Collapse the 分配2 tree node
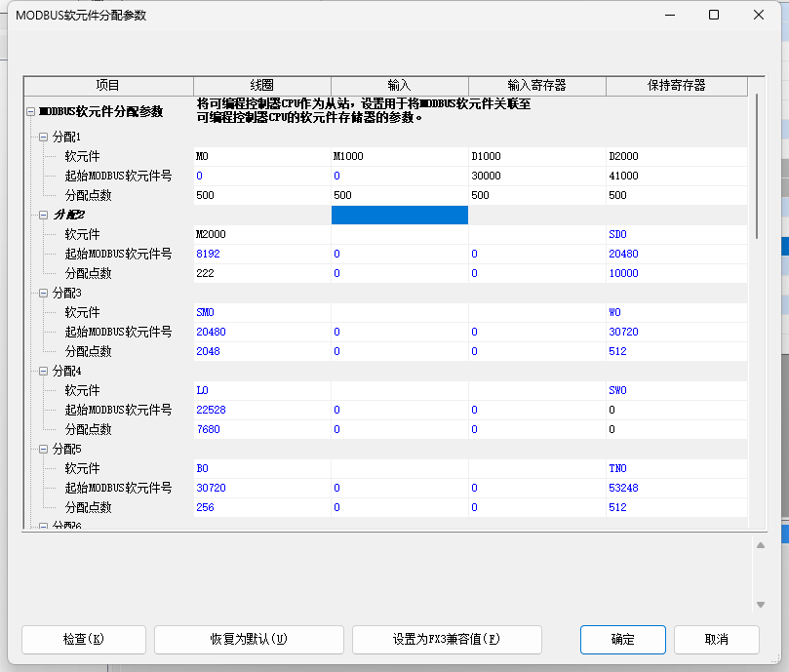Image resolution: width=789 pixels, height=672 pixels. point(43,215)
